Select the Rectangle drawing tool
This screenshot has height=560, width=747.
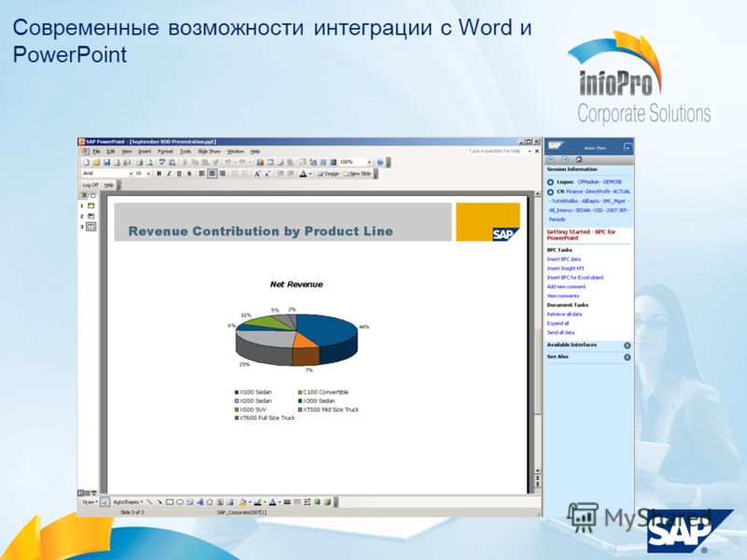(170, 502)
